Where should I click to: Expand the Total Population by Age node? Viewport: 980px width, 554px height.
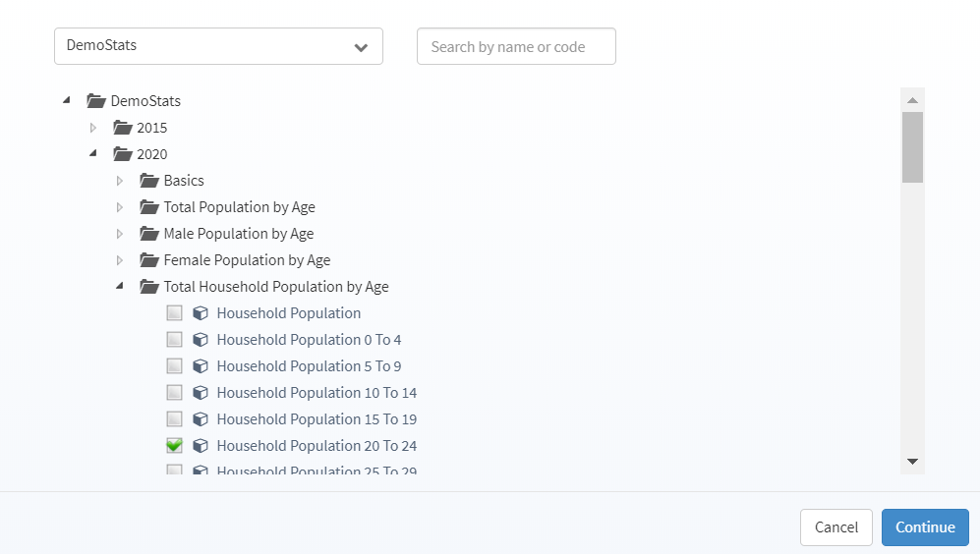(x=119, y=206)
